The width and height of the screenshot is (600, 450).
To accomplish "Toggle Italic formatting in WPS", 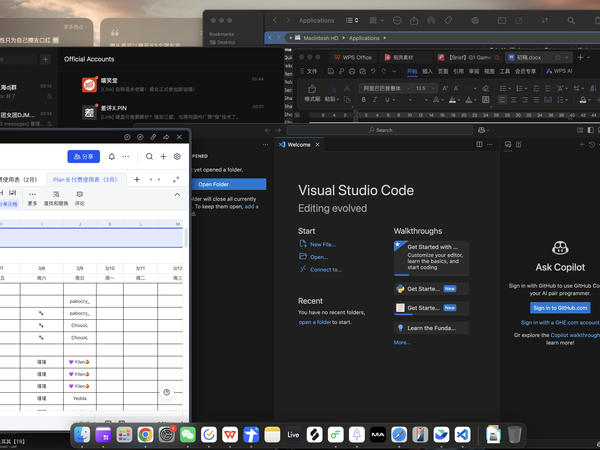I will [x=375, y=100].
